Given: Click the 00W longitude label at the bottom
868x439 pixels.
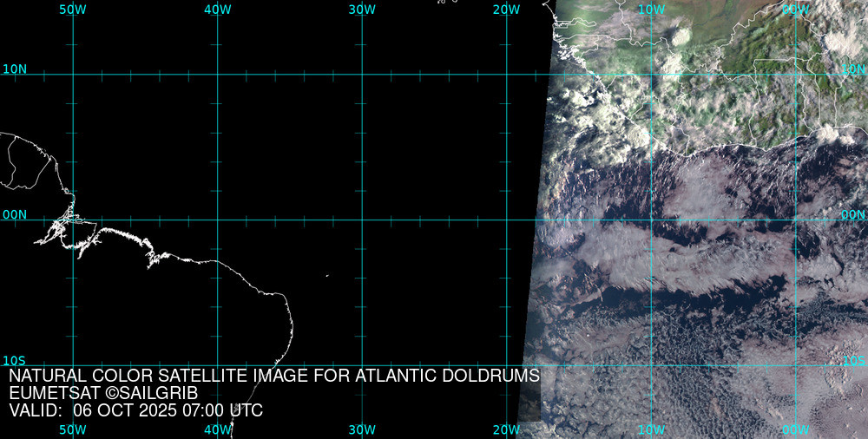Looking at the screenshot, I should 795,429.
